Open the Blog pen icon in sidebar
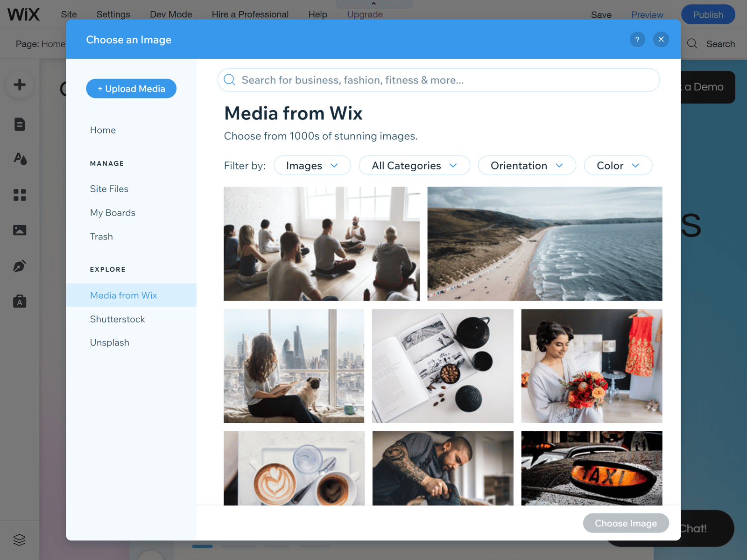The height and width of the screenshot is (560, 747). (x=20, y=266)
